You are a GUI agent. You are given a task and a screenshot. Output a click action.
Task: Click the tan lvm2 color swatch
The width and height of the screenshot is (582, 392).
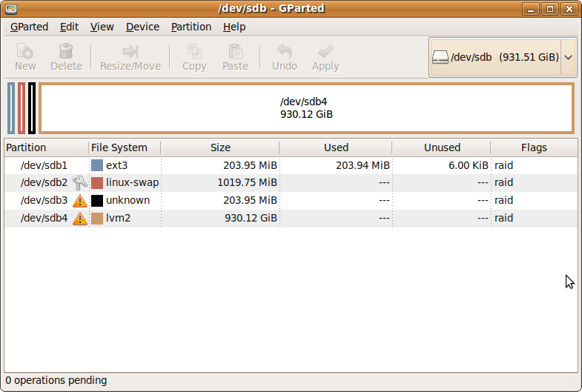click(97, 218)
